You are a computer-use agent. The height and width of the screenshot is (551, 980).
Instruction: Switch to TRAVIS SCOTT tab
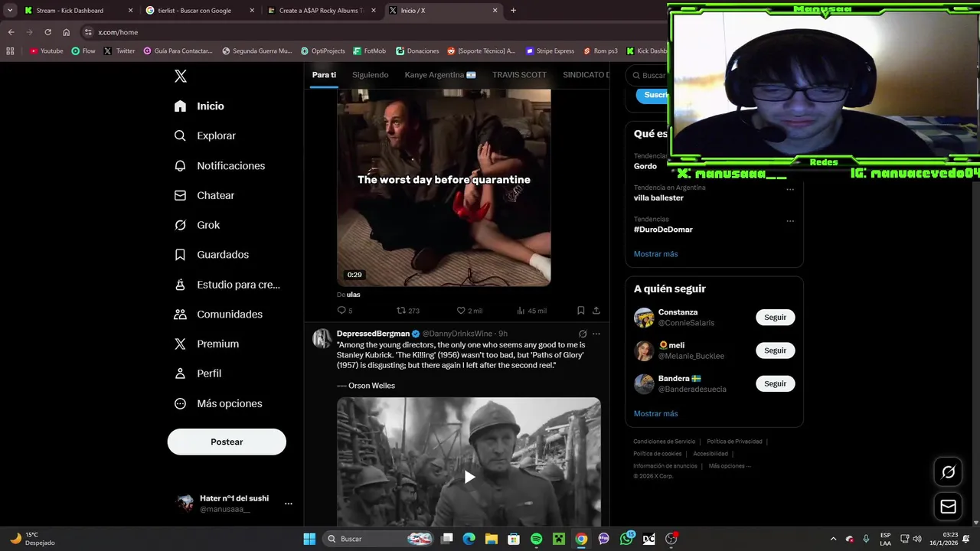[519, 75]
